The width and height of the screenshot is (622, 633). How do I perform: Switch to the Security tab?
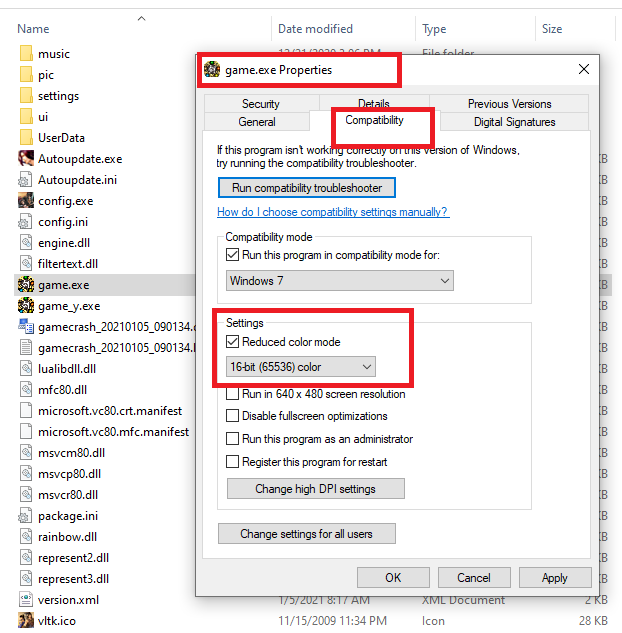(260, 104)
